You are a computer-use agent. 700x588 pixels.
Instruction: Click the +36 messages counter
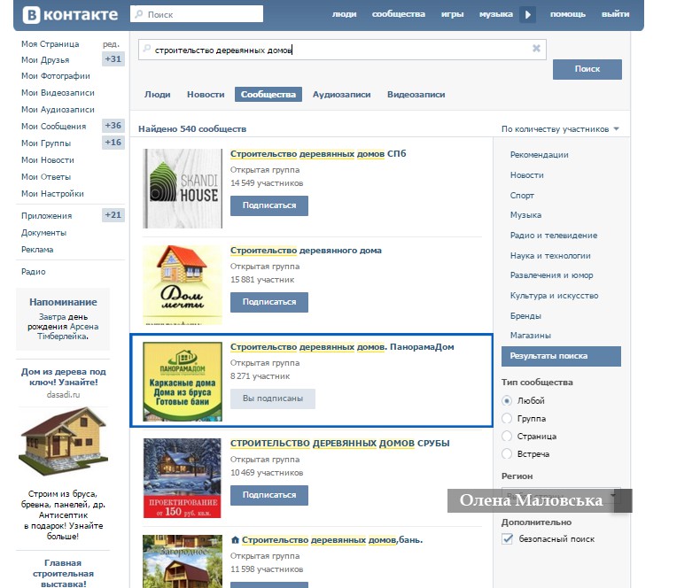pos(113,126)
